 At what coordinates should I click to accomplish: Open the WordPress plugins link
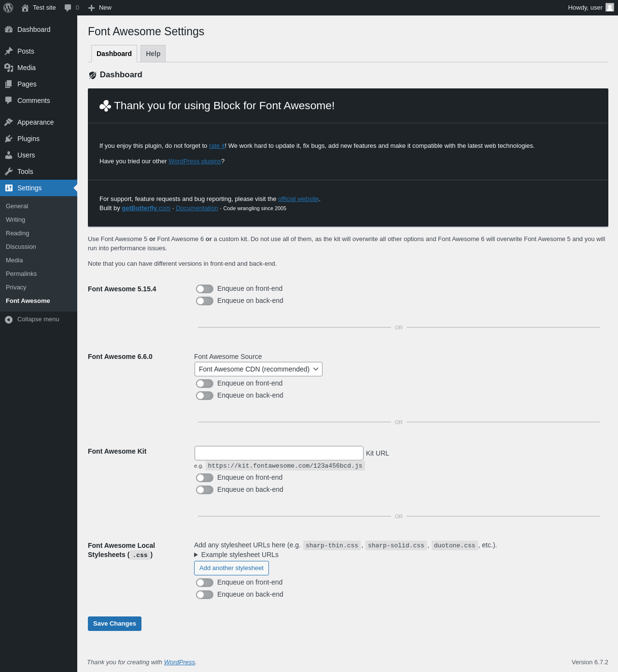195,161
